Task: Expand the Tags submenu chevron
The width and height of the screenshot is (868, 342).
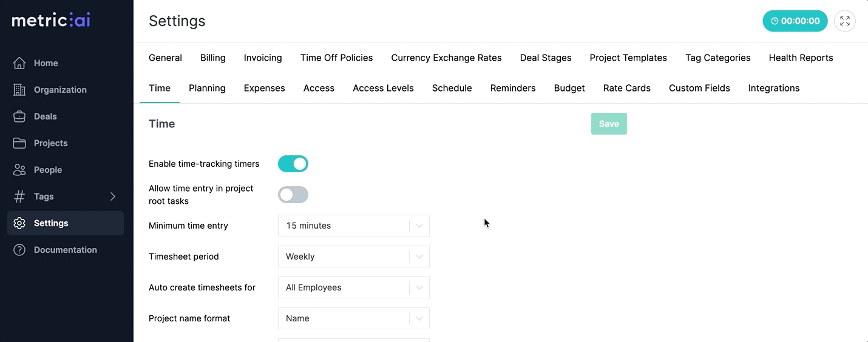Action: pyautogui.click(x=113, y=196)
